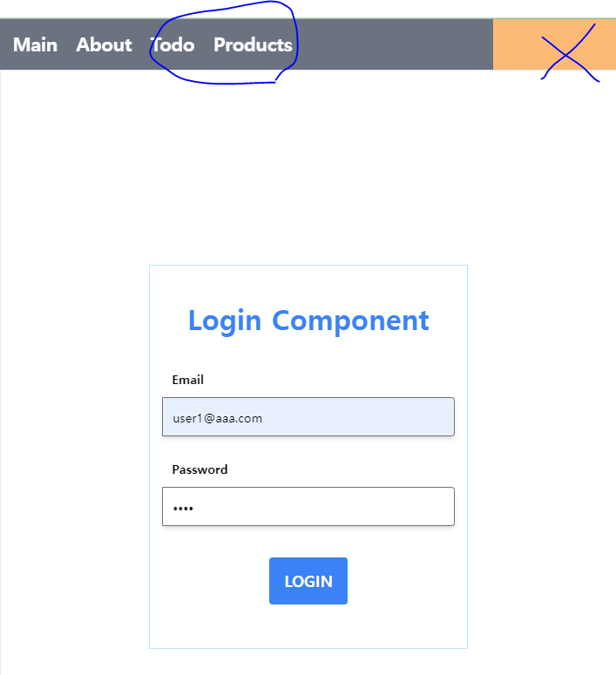Click the blue LOGIN button

(x=308, y=581)
